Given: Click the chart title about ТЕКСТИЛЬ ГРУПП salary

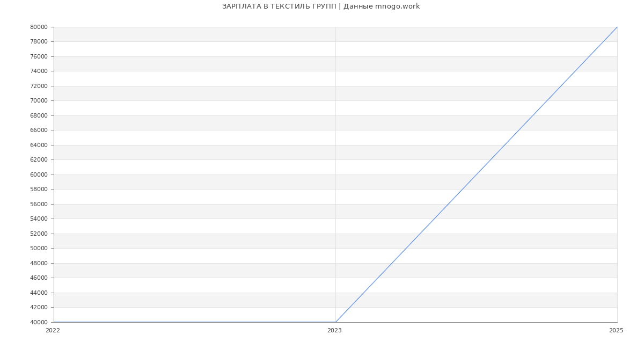Looking at the screenshot, I should point(321,6).
